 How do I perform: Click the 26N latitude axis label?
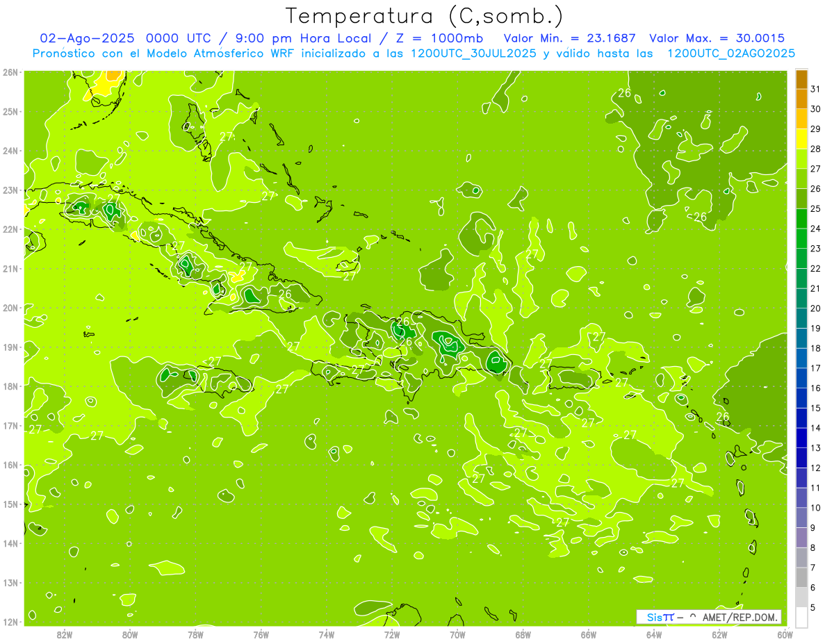[x=10, y=72]
